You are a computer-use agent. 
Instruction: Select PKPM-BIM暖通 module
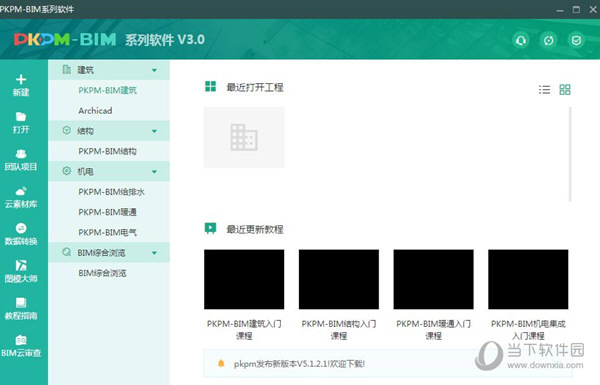[x=108, y=212]
